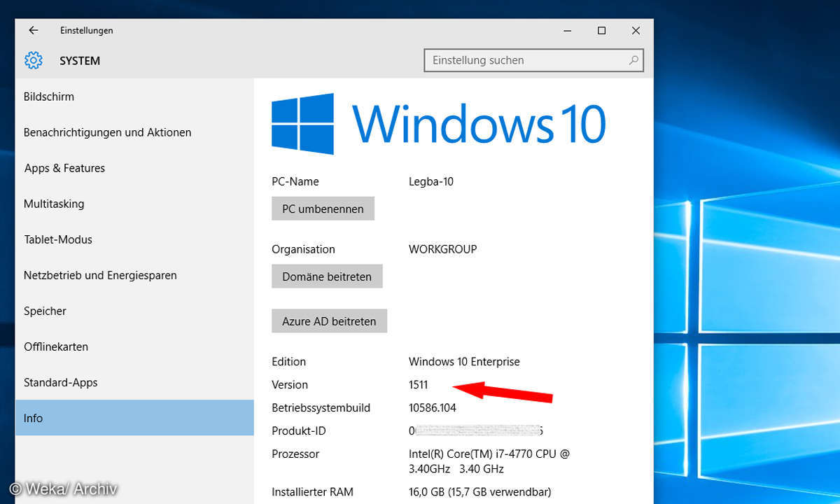840x504 pixels.
Task: Click the 'Version' label
Action: click(290, 385)
